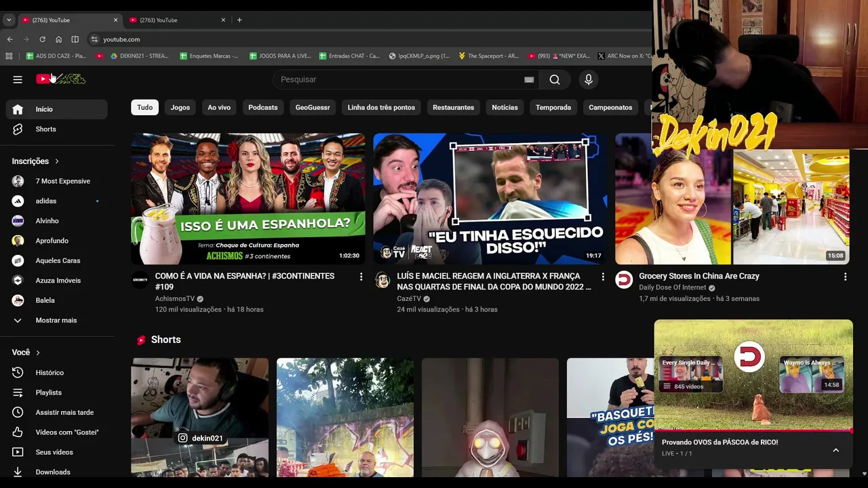This screenshot has height=488, width=868.
Task: Select the Tudo filter chip
Action: coord(145,107)
